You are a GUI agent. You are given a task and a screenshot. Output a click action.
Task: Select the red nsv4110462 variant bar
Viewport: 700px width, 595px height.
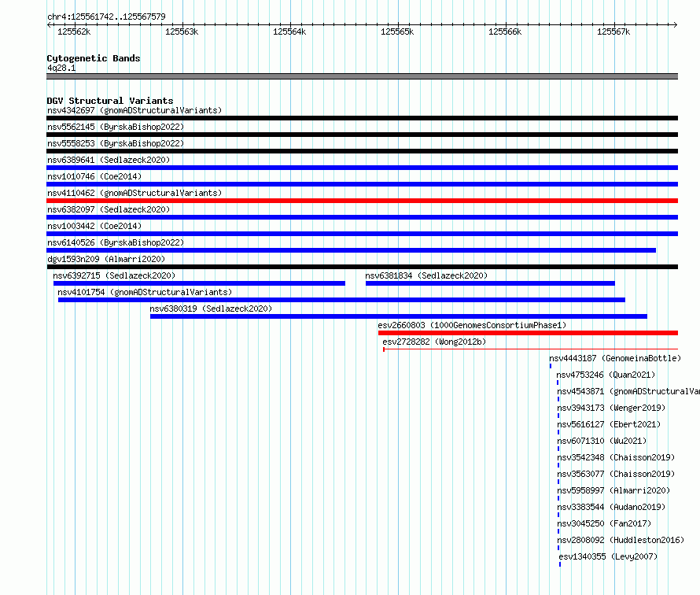click(x=362, y=201)
